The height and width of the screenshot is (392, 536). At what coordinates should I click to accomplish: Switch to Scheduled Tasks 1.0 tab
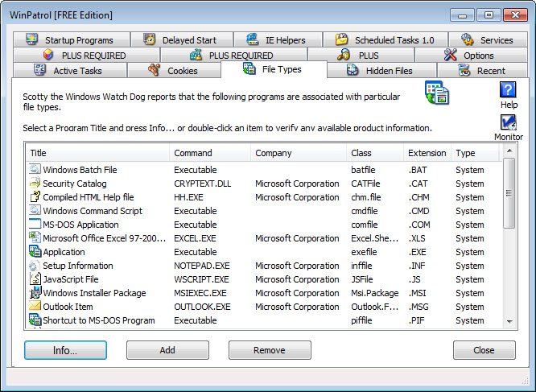[x=386, y=39]
